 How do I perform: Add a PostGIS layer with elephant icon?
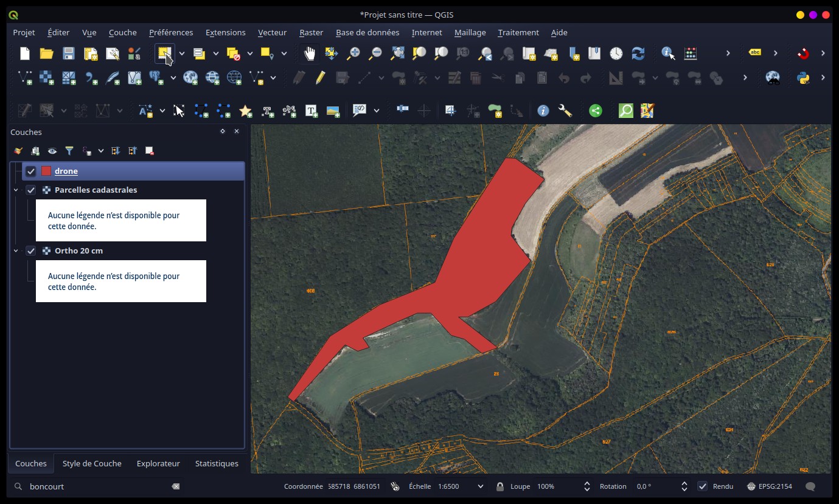(x=156, y=78)
